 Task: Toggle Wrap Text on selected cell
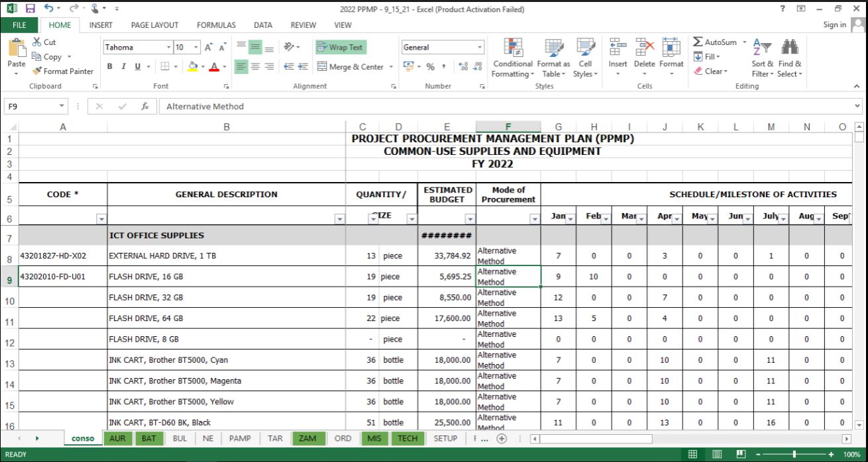coord(341,48)
